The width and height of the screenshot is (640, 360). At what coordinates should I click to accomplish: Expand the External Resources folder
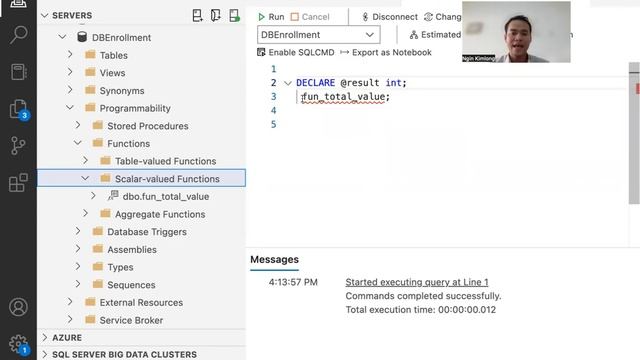pyautogui.click(x=70, y=302)
